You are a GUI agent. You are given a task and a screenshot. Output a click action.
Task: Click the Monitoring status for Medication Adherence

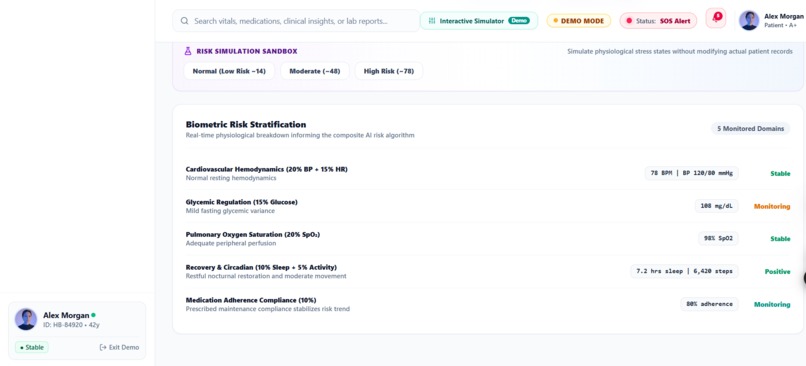pyautogui.click(x=772, y=304)
